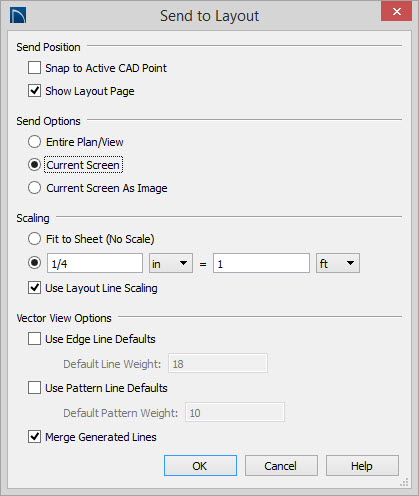Click the Cancel button

pos(281,466)
